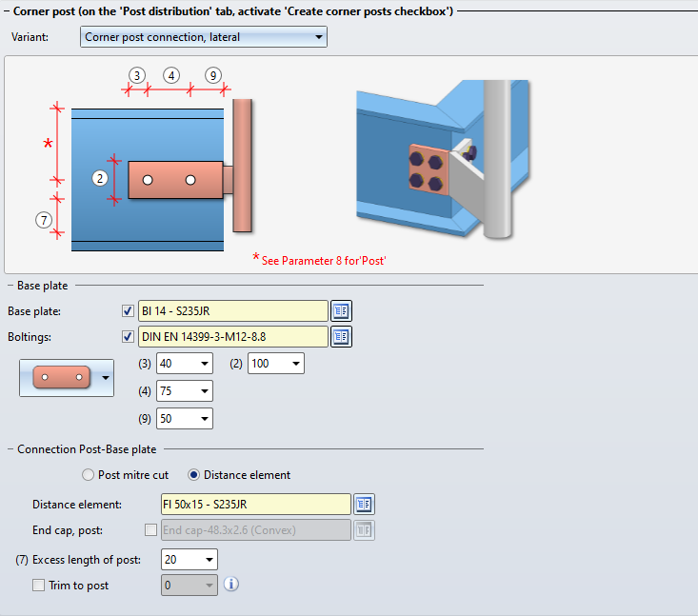Image resolution: width=698 pixels, height=616 pixels.
Task: Click the '(7) Excess length of post:' label
Action: [x=78, y=560]
